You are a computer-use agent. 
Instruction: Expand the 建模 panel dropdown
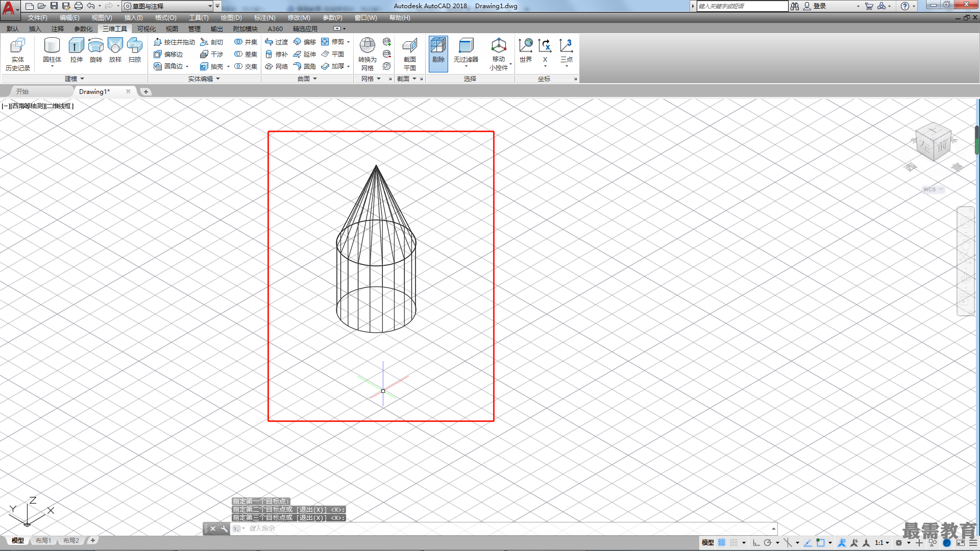click(75, 79)
